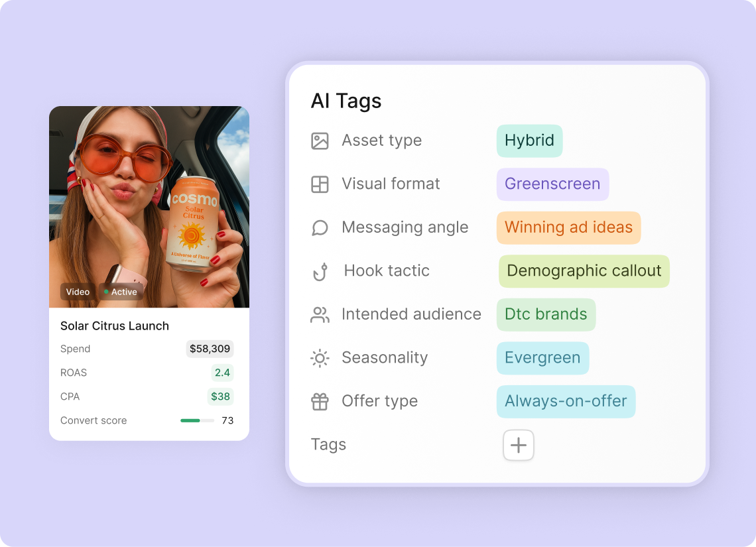Open the Always-on-offer tag
Image resolution: width=756 pixels, height=547 pixels.
click(566, 401)
